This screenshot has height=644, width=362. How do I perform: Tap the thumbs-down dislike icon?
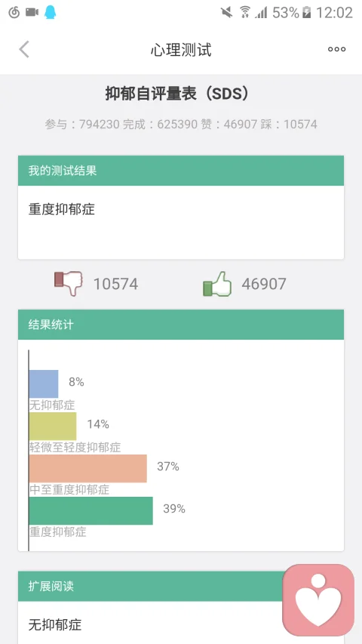point(69,283)
